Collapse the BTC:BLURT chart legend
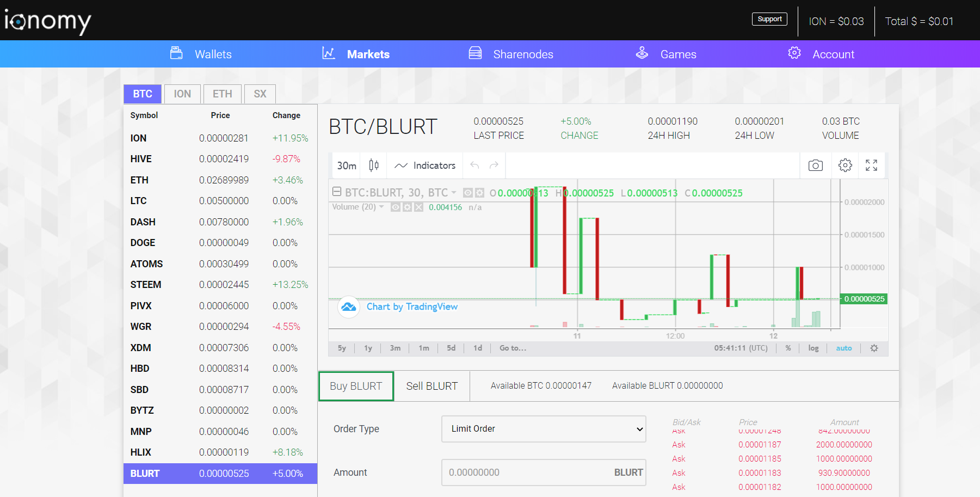 coord(337,192)
